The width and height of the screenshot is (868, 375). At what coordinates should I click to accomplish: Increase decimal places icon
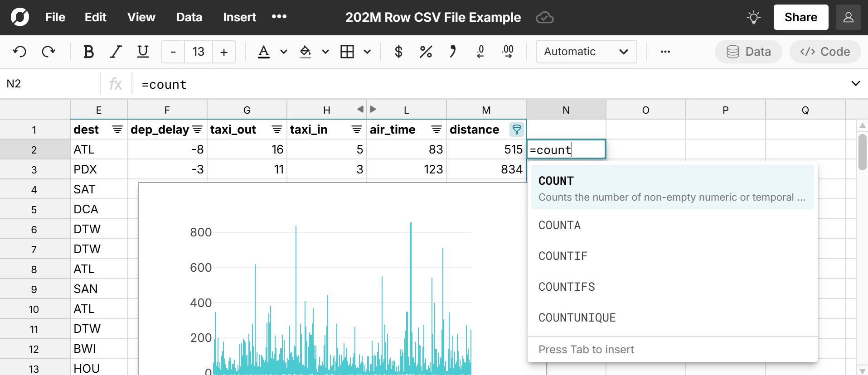tap(508, 52)
